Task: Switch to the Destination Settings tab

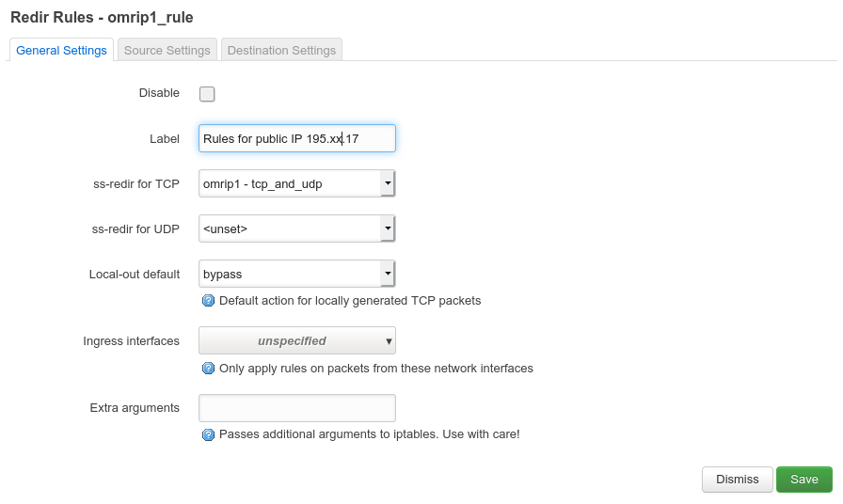Action: click(x=281, y=50)
